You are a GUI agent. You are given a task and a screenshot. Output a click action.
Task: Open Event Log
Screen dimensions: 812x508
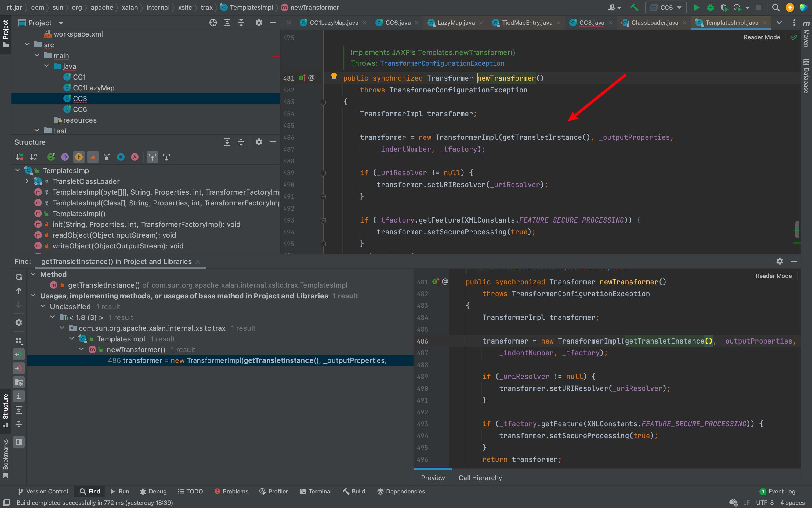(x=777, y=491)
